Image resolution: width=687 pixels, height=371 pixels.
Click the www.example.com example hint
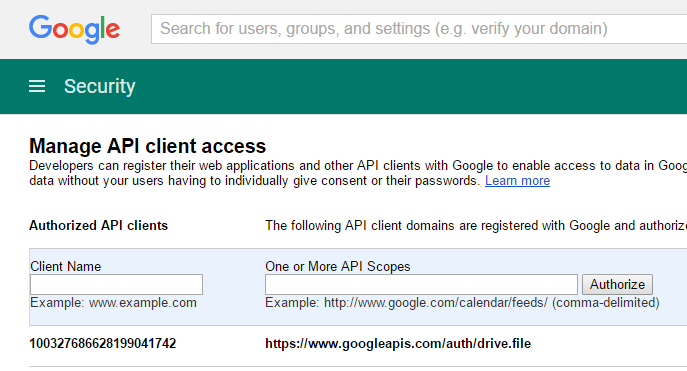click(113, 303)
